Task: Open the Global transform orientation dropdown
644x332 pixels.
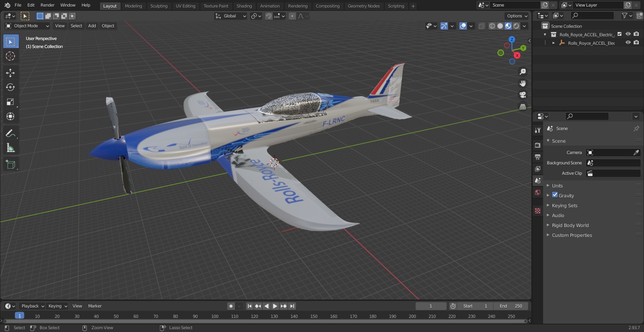Action: pyautogui.click(x=231, y=16)
